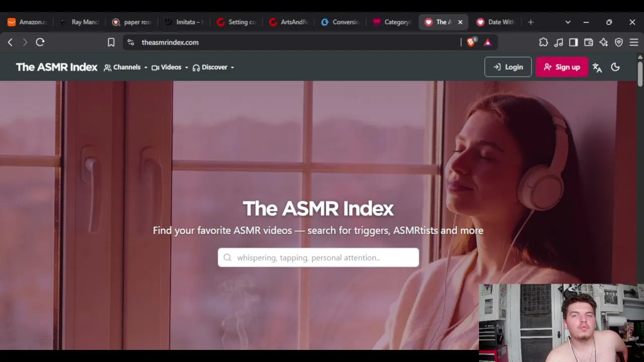The image size is (644, 362).
Task: Switch to the Setting co tab
Action: (x=236, y=22)
